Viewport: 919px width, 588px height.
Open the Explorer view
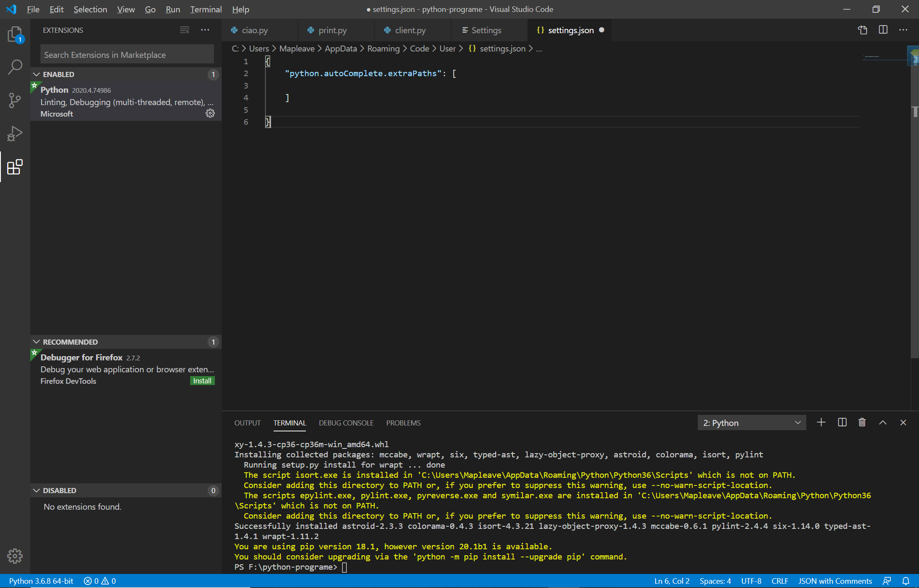[x=15, y=35]
